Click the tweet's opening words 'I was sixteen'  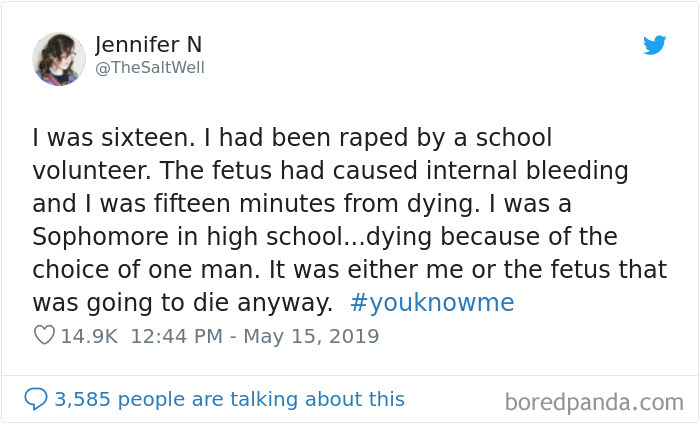point(111,137)
